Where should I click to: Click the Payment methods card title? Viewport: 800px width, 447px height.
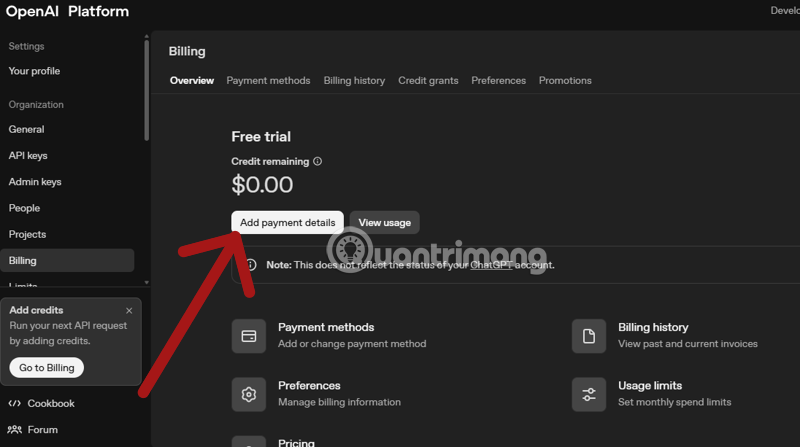point(326,327)
